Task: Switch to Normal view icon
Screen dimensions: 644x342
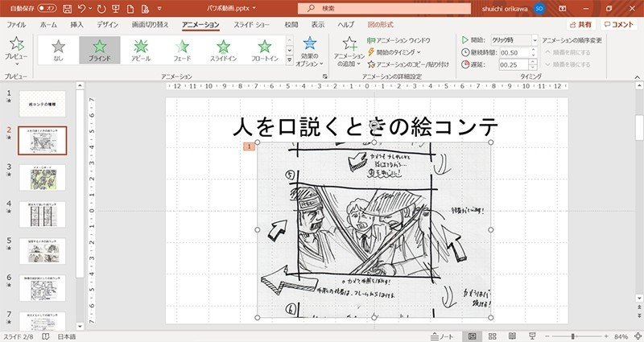Action: click(x=473, y=336)
